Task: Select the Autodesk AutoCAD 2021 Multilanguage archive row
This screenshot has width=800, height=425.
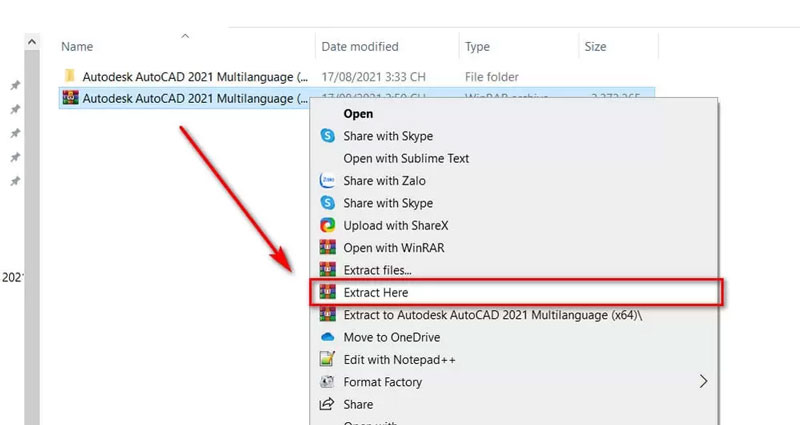Action: pos(185,98)
